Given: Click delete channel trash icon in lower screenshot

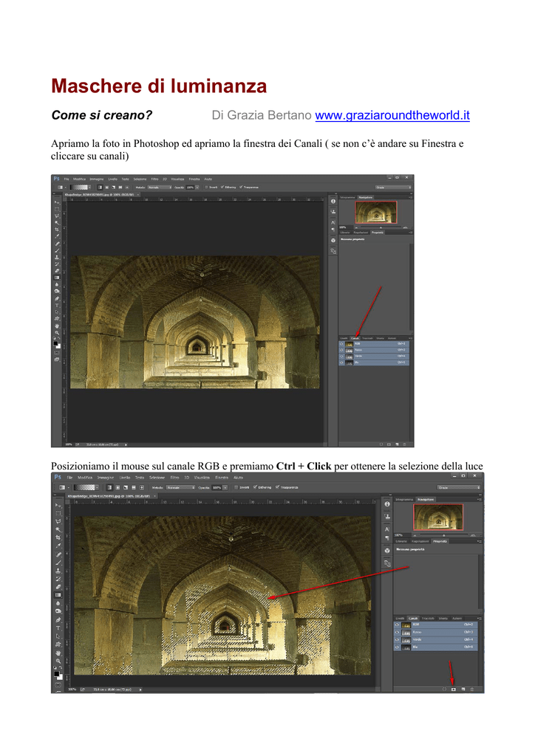Looking at the screenshot, I should 471,690.
